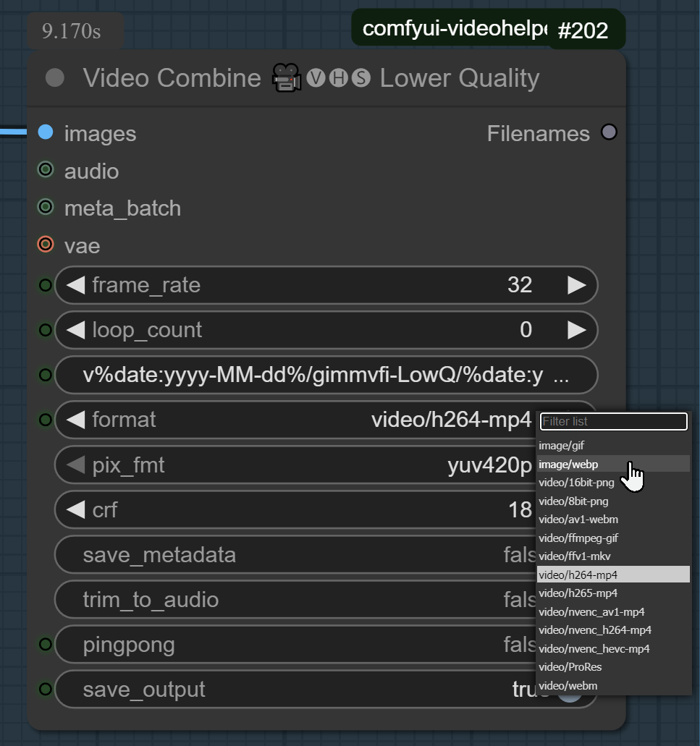Click the frame_rate widget input socket

[x=45, y=285]
